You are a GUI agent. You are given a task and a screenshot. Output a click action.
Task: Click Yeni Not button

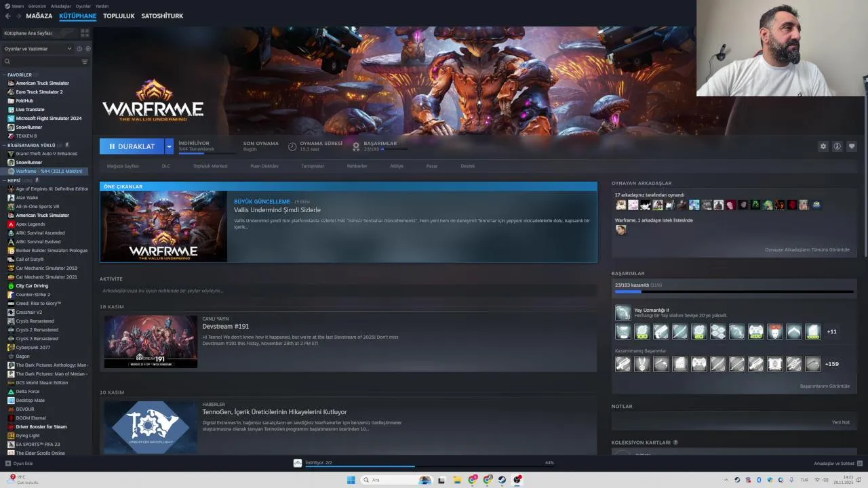point(840,422)
